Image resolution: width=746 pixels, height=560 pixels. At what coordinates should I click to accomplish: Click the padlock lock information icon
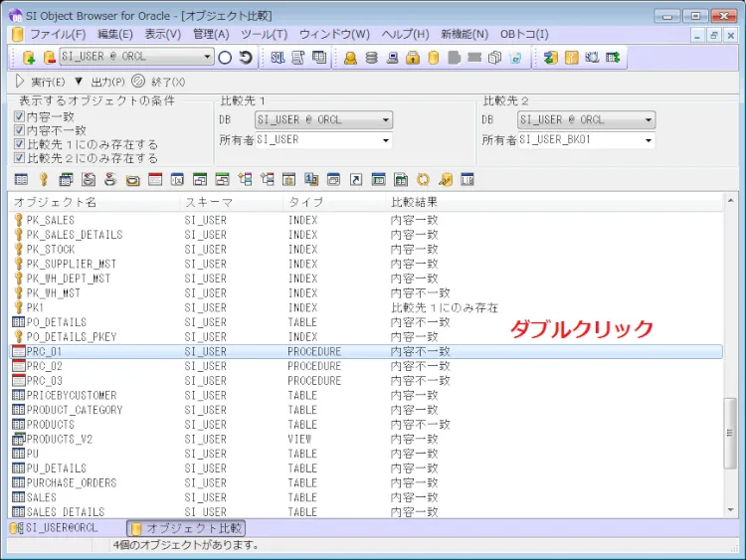(x=413, y=58)
